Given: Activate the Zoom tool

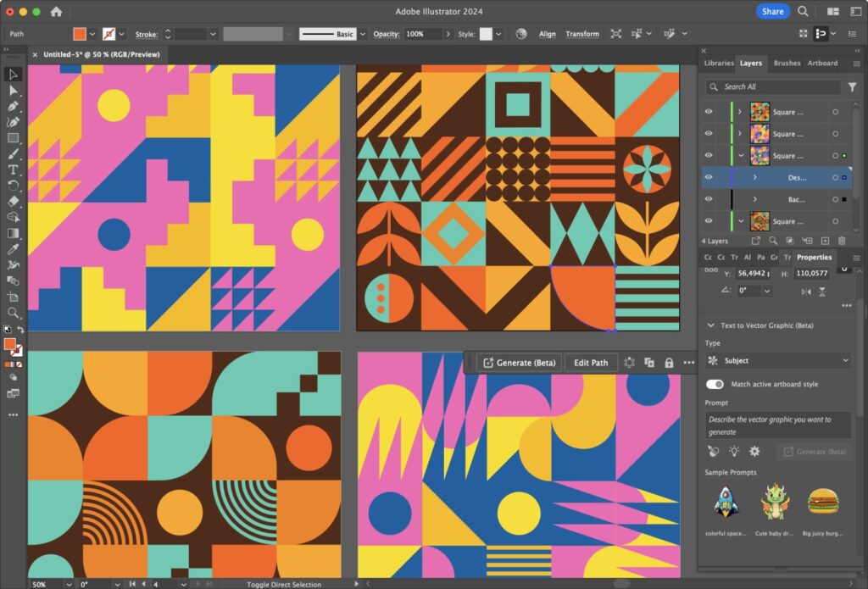Looking at the screenshot, I should pyautogui.click(x=12, y=312).
